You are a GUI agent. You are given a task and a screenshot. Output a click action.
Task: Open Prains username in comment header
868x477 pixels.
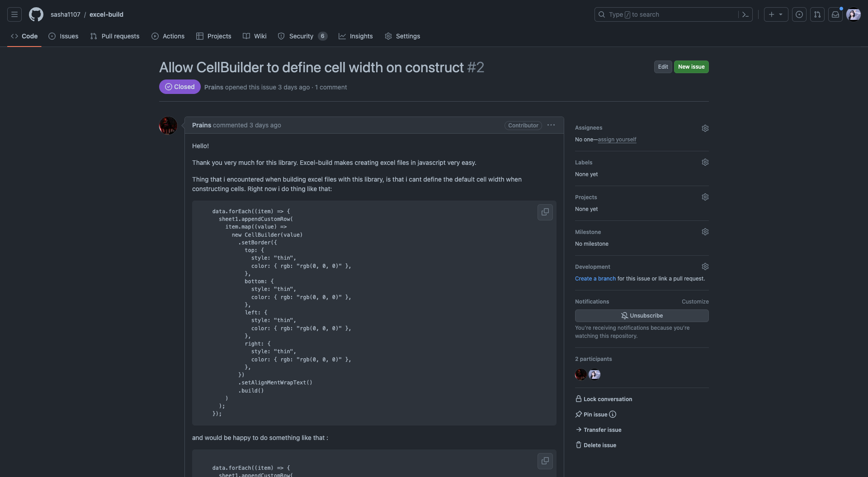pyautogui.click(x=202, y=125)
